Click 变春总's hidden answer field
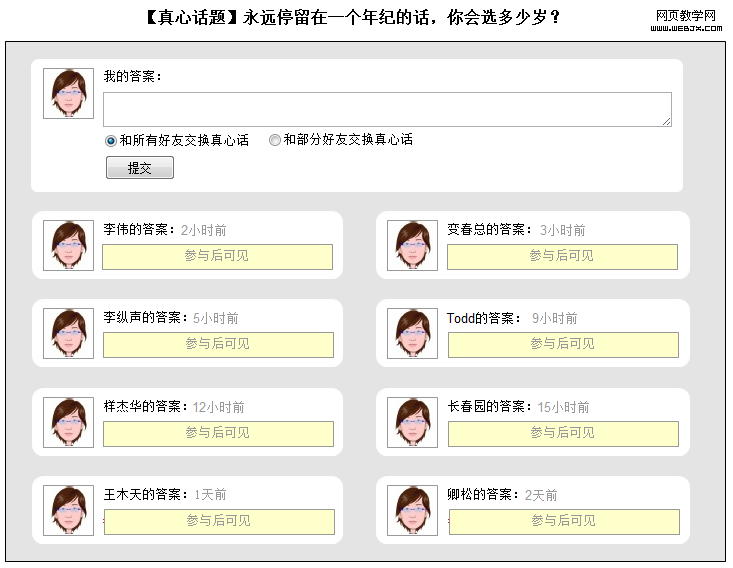Viewport: 733px width, 568px height. pyautogui.click(x=562, y=257)
